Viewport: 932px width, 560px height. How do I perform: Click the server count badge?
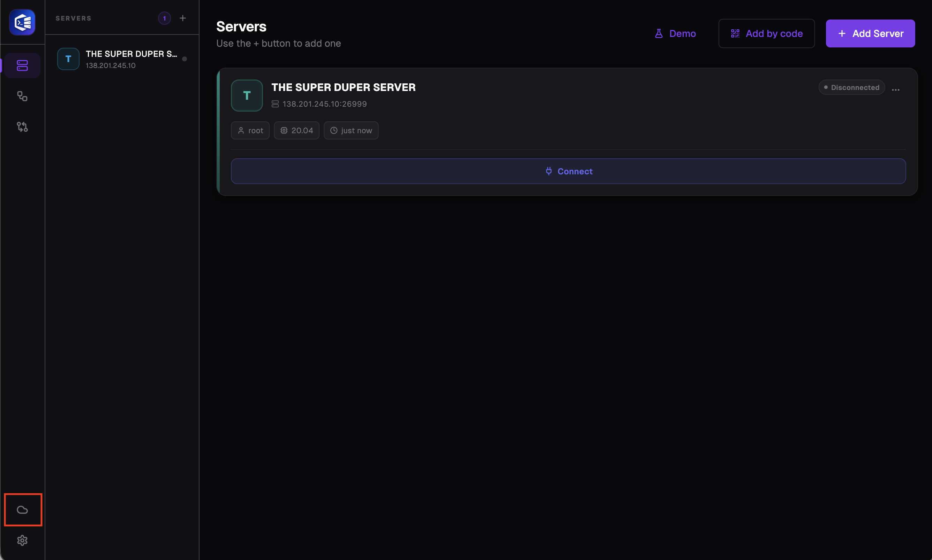click(164, 18)
